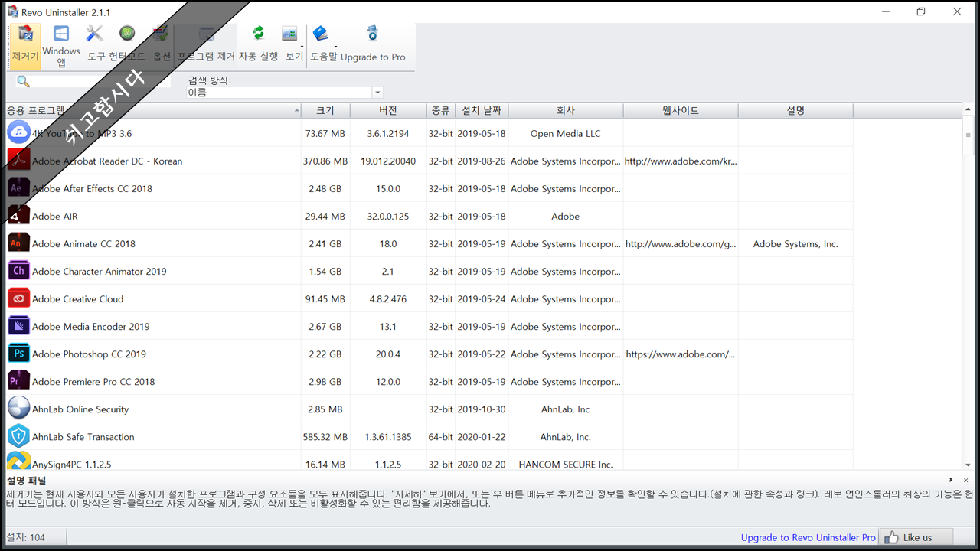Click the 370.86 MB size cell
Viewport: 980px width, 551px height.
click(325, 161)
